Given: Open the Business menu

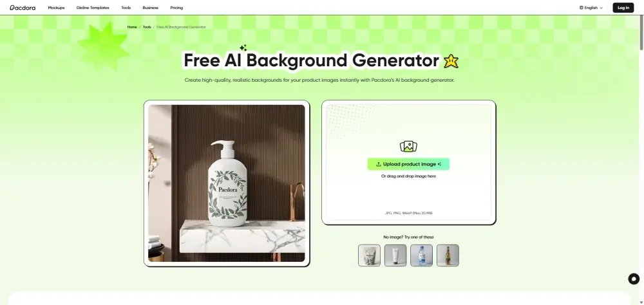Looking at the screenshot, I should (x=150, y=7).
